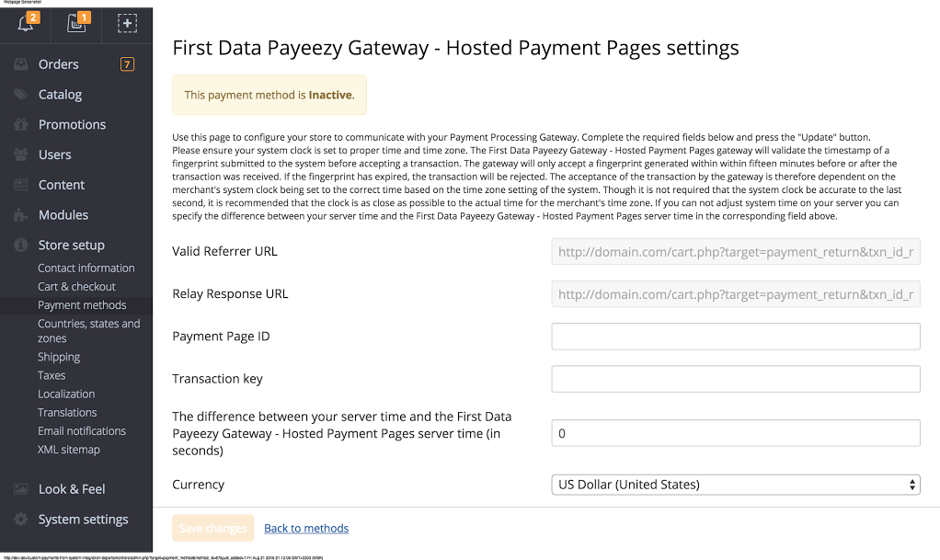Follow the Back to methods link
Viewport: 940px width, 560px height.
[x=307, y=528]
